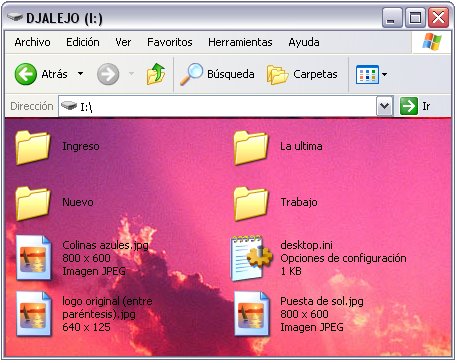
Task: Click the grey Forward arrow button
Action: 108,74
